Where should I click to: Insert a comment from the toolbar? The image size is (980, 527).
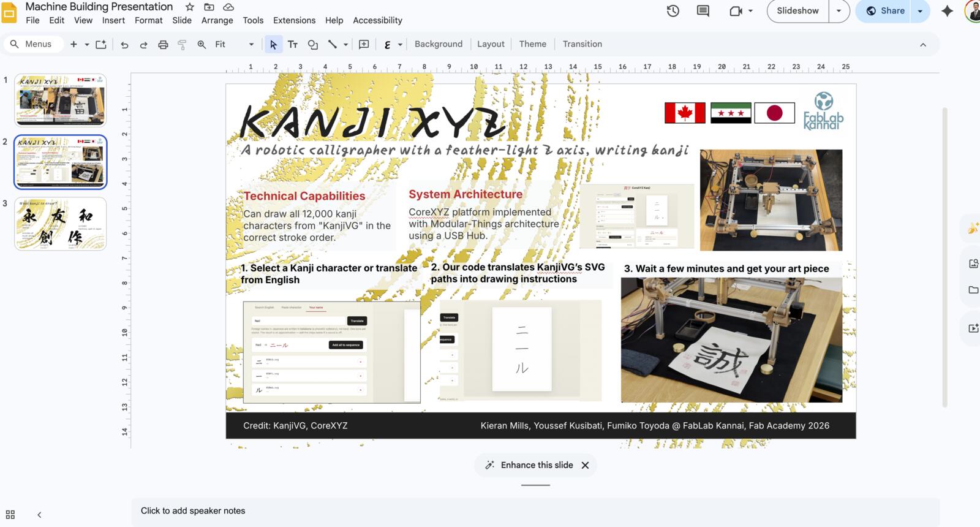tap(364, 44)
